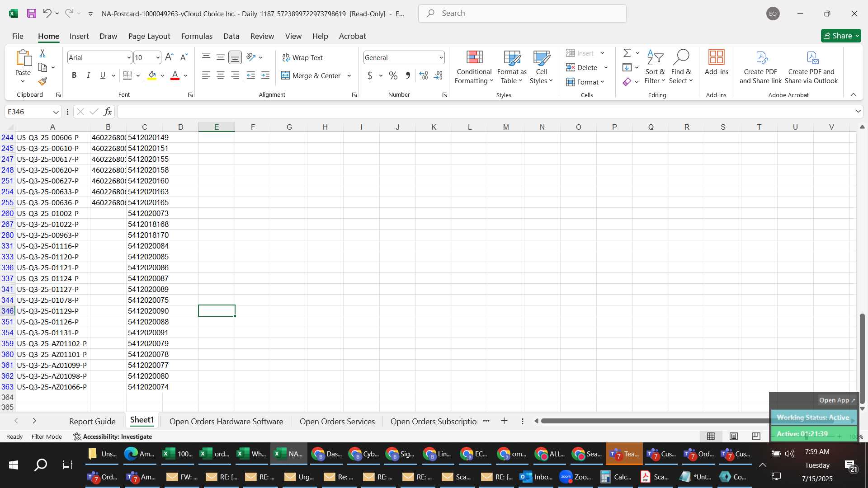Click the Increase Indent icon
868x488 pixels.
coord(265,75)
